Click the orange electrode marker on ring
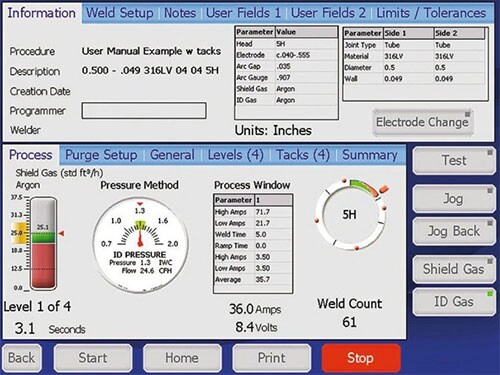The image size is (500, 375). [384, 189]
